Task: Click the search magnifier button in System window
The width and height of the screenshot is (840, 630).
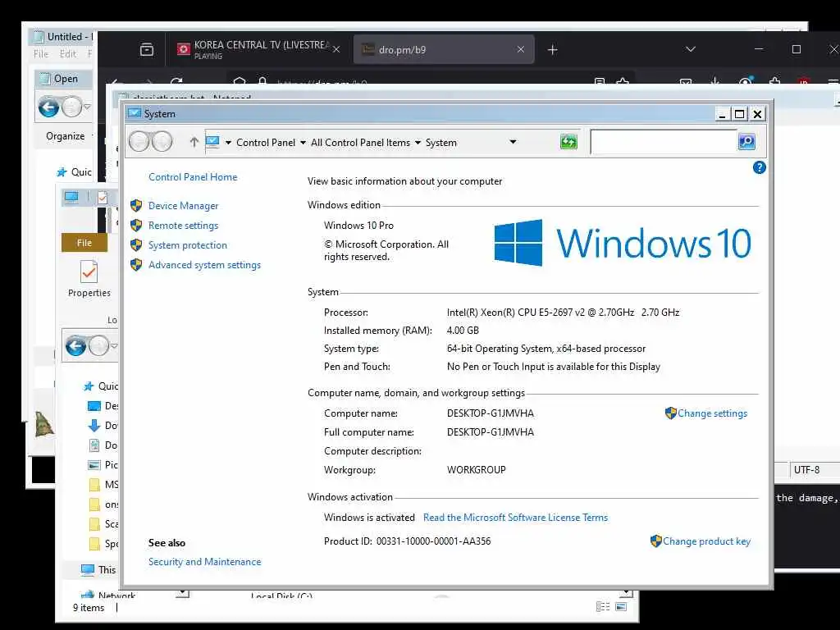Action: pos(746,141)
